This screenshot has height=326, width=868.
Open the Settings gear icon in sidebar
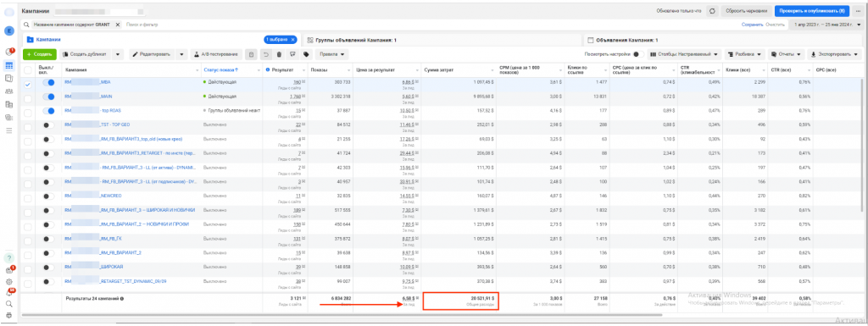click(x=8, y=281)
